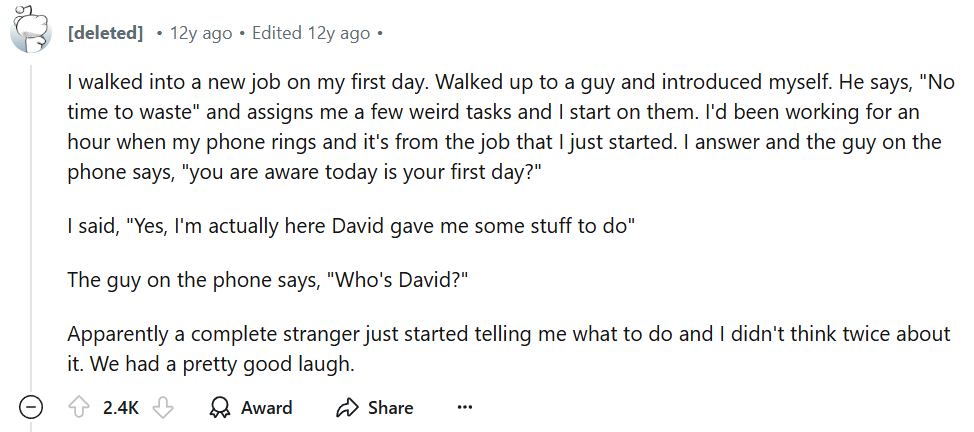Viewport: 974px width, 432px height.
Task: Click the paragraph starting 'Apparently a complete stranger'
Action: coord(500,334)
